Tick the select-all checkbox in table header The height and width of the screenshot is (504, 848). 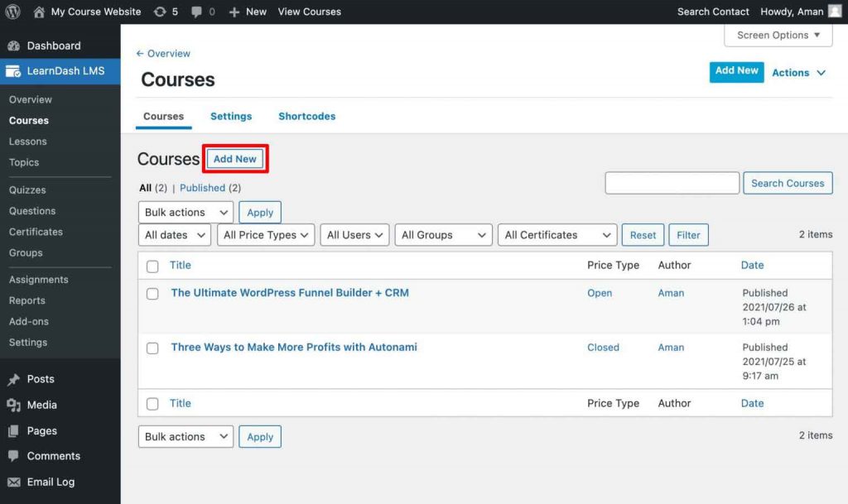(x=152, y=266)
